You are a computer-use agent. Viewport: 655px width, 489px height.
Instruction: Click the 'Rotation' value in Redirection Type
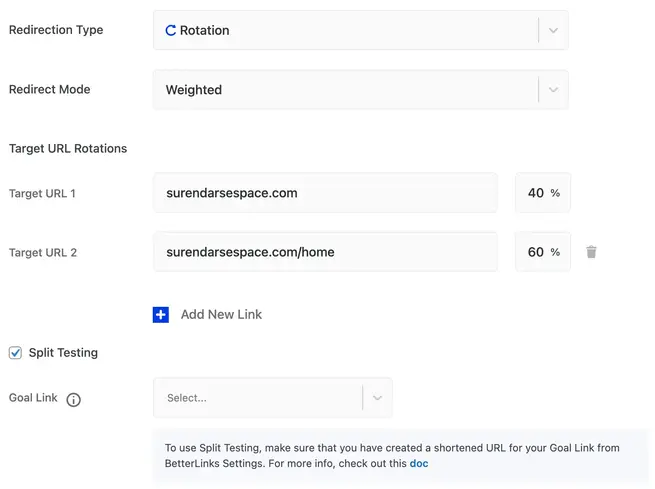point(204,31)
